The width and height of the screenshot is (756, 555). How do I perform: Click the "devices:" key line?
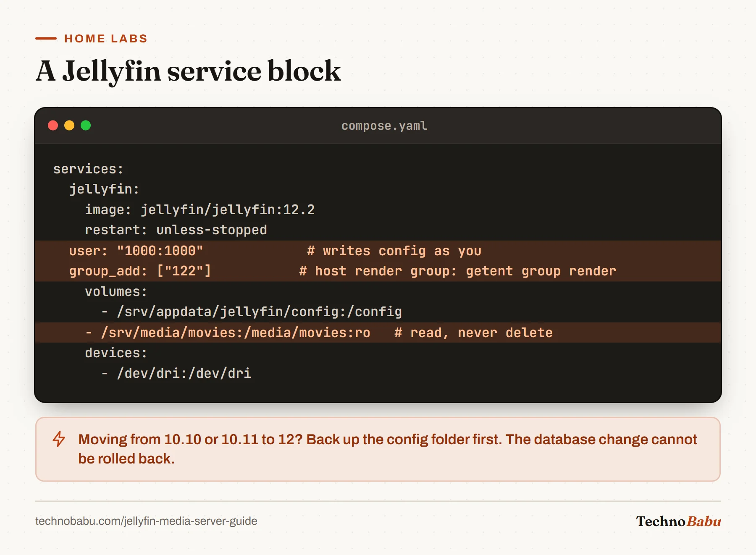[116, 353]
